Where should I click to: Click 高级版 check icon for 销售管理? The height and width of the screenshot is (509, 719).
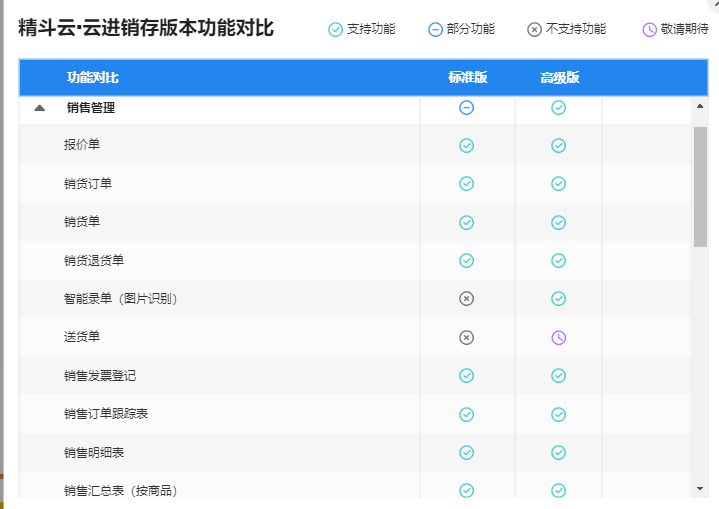[558, 108]
